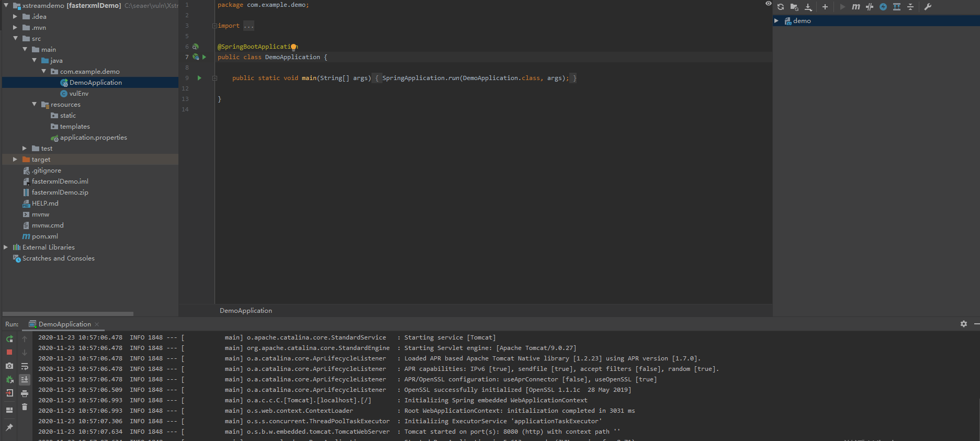Select the DemoApplication run tab
Image resolution: width=980 pixels, height=441 pixels.
(x=64, y=324)
